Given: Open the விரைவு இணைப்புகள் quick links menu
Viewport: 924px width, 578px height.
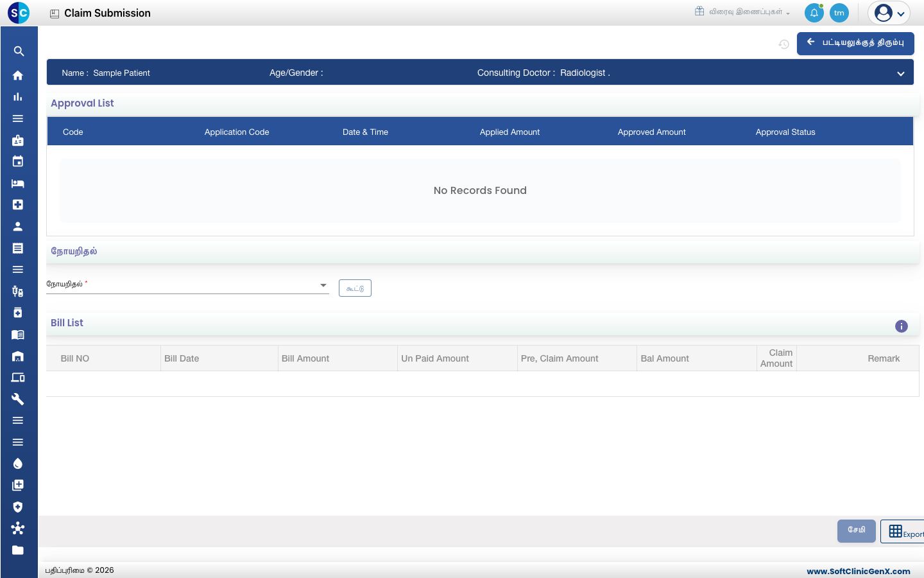Looking at the screenshot, I should pos(742,12).
